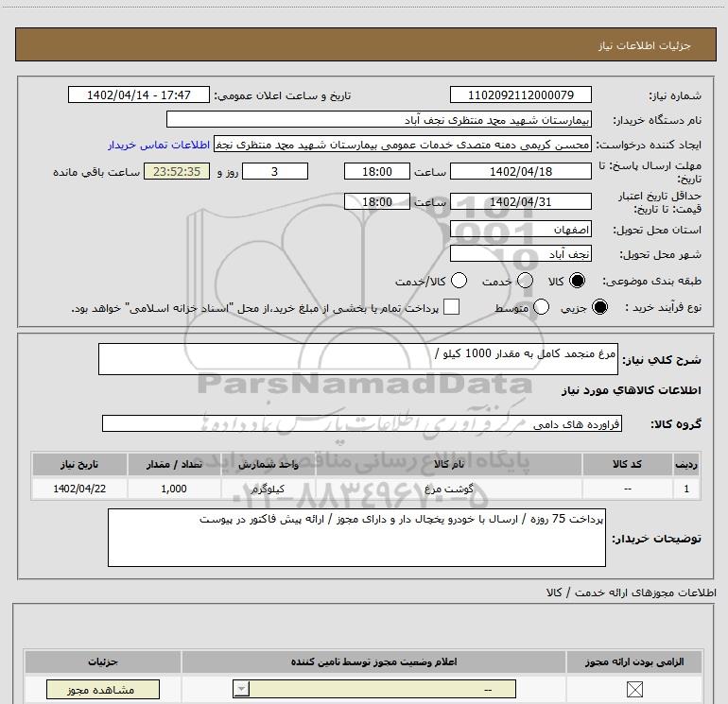Click the price validity time field 18:00

click(377, 201)
